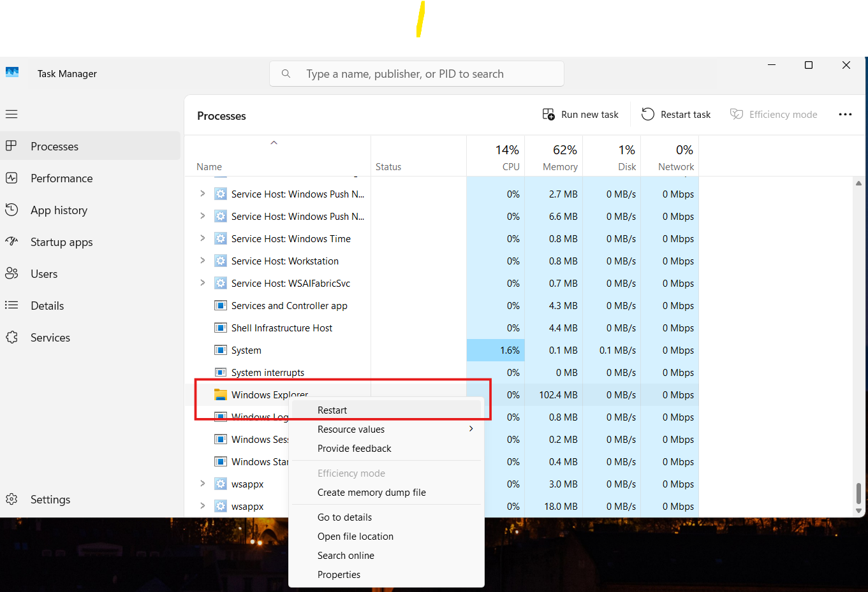Sort processes by the CPU column header
Viewport: 868px width, 592px height.
(496, 156)
